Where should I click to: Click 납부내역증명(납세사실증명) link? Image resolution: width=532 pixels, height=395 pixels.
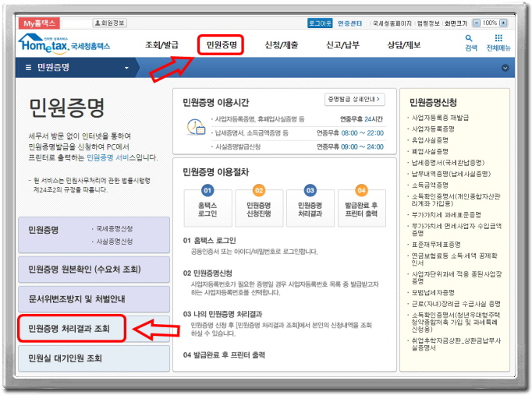(x=451, y=174)
